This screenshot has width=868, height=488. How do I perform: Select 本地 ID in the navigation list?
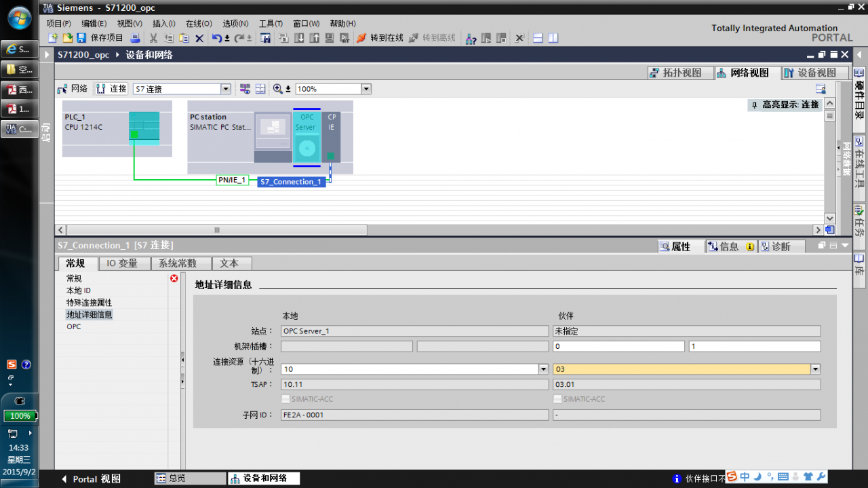tap(78, 290)
